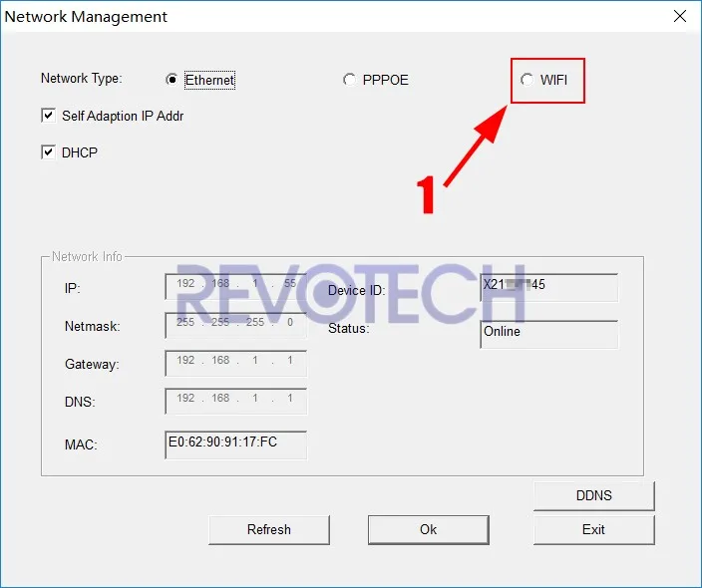Toggle Self Adaption IP Addr checkbox
The image size is (702, 588).
point(48,116)
